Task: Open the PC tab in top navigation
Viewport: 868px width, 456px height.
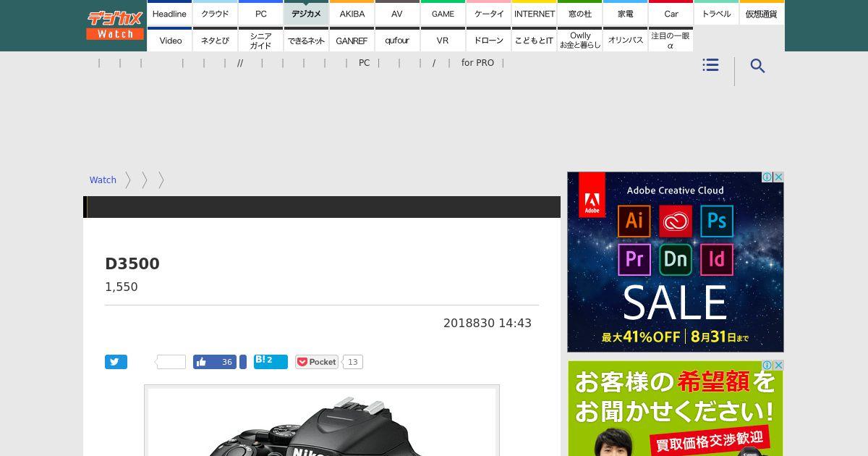Action: tap(261, 13)
